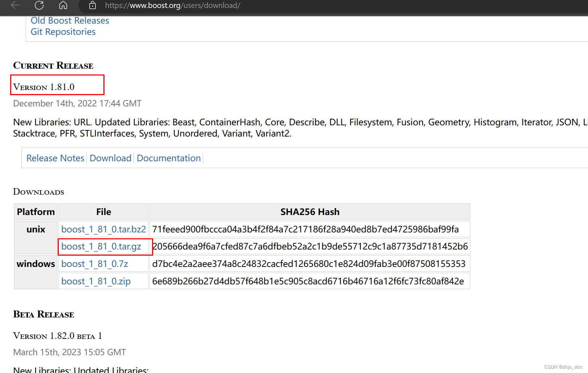Screen dimensions: 588x373
Task: Open Release Notes for version 1.81.0
Action: point(55,158)
